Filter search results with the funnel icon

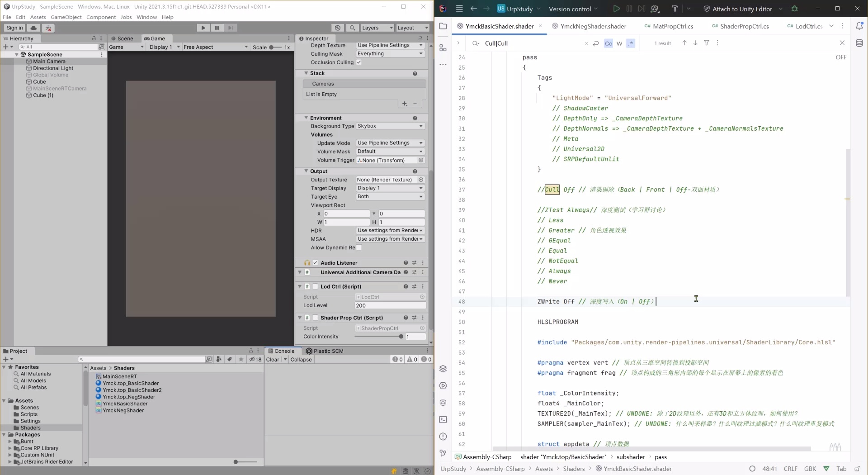[707, 43]
